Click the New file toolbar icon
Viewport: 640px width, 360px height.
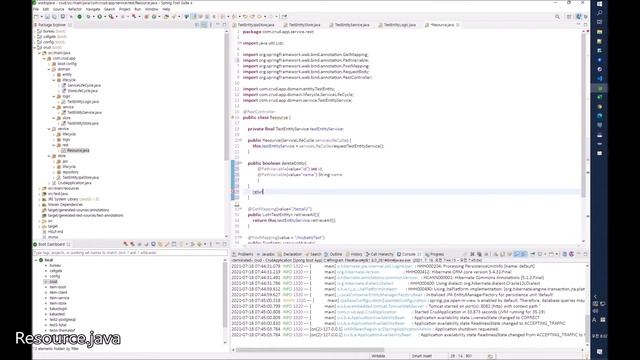click(37, 17)
